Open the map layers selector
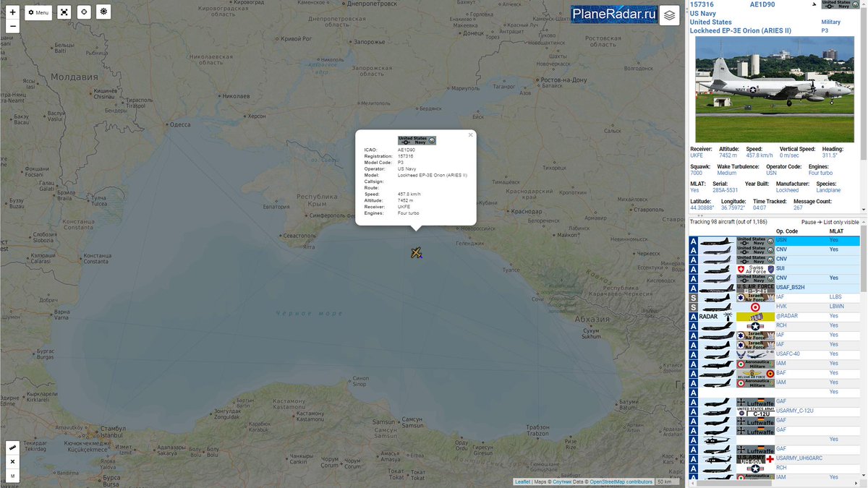 click(670, 15)
